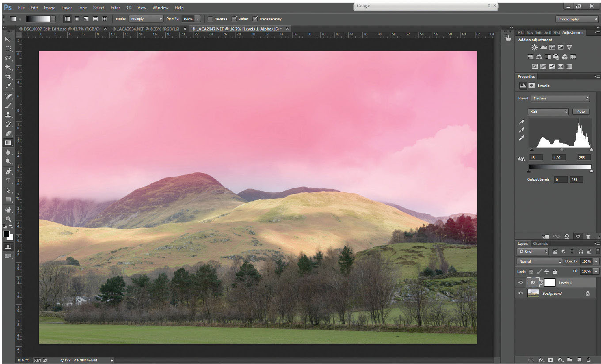Image resolution: width=601 pixels, height=364 pixels.
Task: Create a new layer from Layers panel footer
Action: click(579, 360)
